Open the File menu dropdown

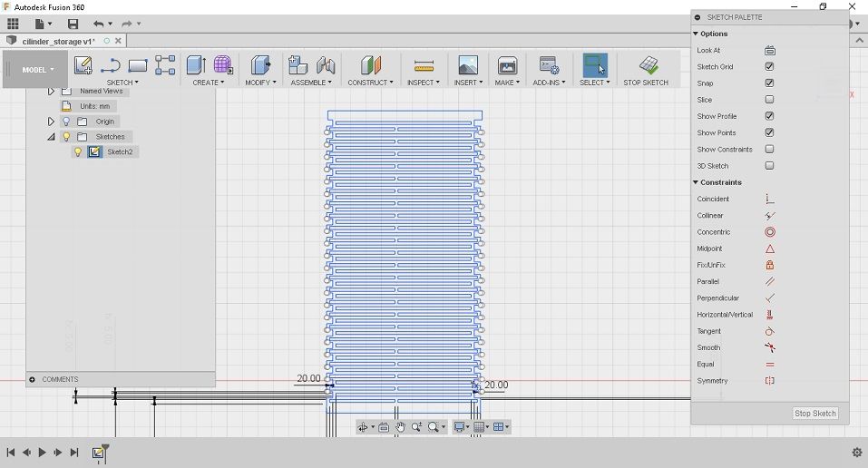44,24
